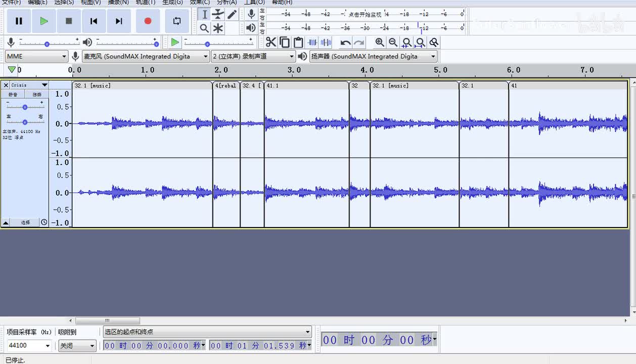Click 点击开始监视 on the recording meter
The image size is (636, 364).
[x=365, y=14]
